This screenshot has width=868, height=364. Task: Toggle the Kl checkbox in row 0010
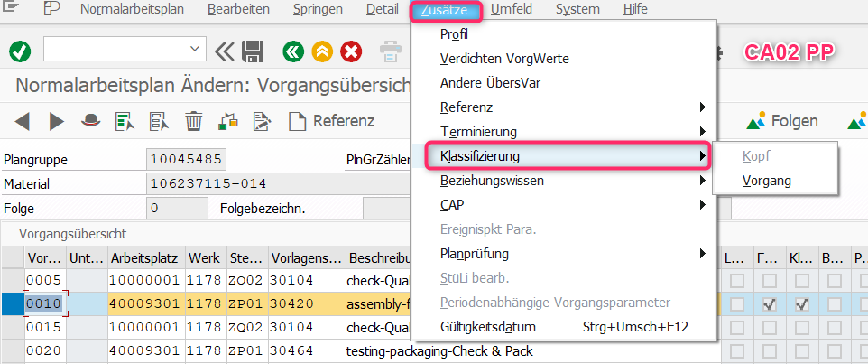799,304
